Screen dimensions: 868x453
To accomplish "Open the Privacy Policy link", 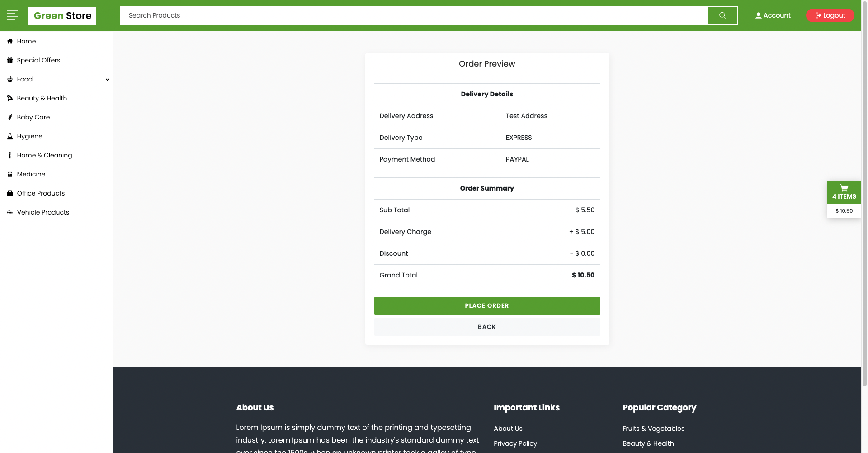I will point(515,443).
